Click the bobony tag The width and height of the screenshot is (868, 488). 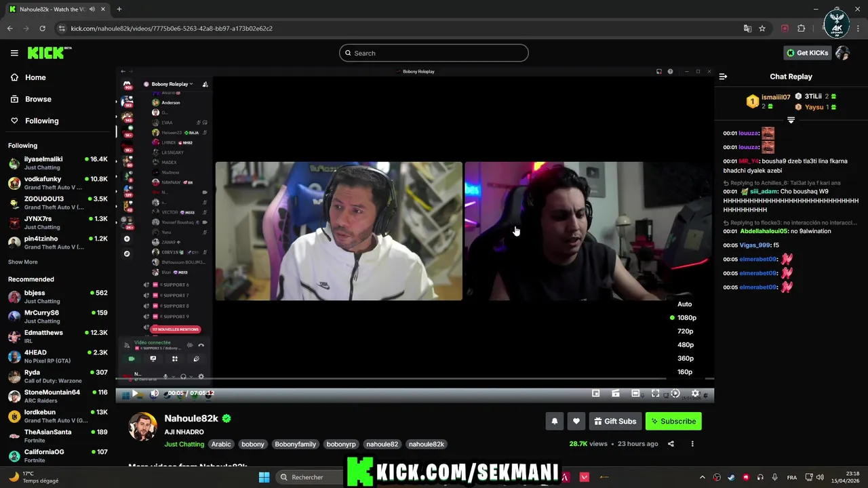point(253,444)
